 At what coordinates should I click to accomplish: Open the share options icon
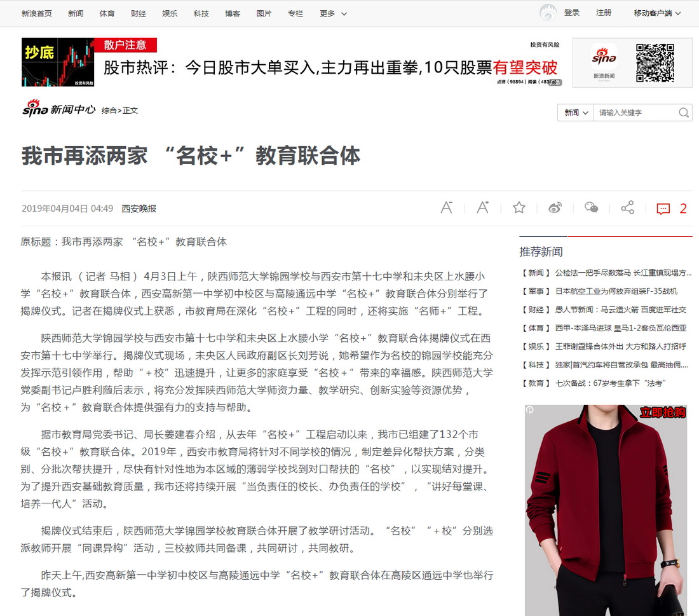pos(627,208)
